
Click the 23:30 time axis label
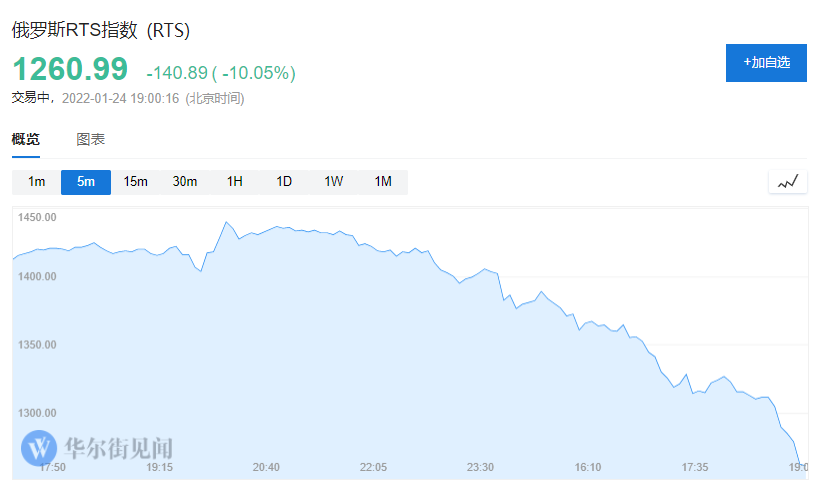pos(480,467)
